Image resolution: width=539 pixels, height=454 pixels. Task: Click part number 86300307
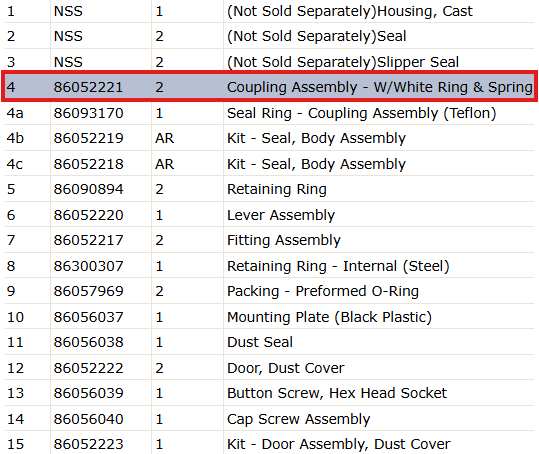click(x=88, y=266)
